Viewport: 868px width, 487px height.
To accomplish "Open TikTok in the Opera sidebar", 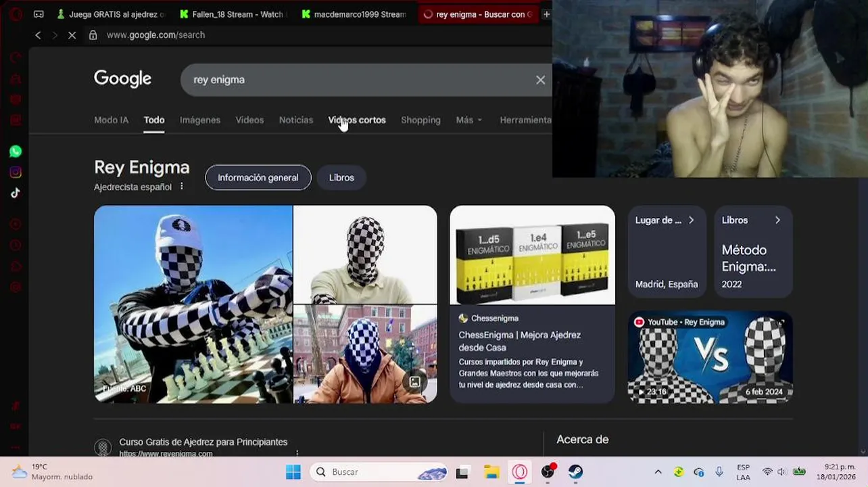I will 16,193.
